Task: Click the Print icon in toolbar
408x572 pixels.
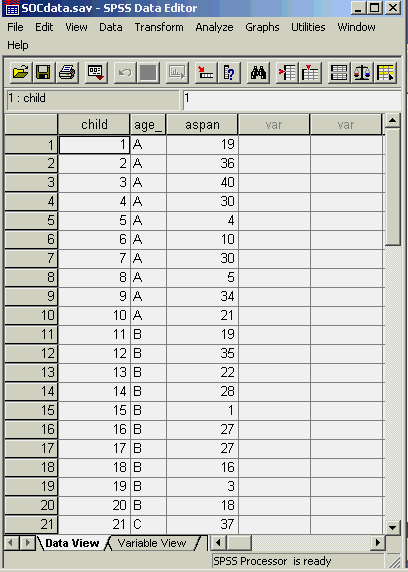Action: [67, 73]
